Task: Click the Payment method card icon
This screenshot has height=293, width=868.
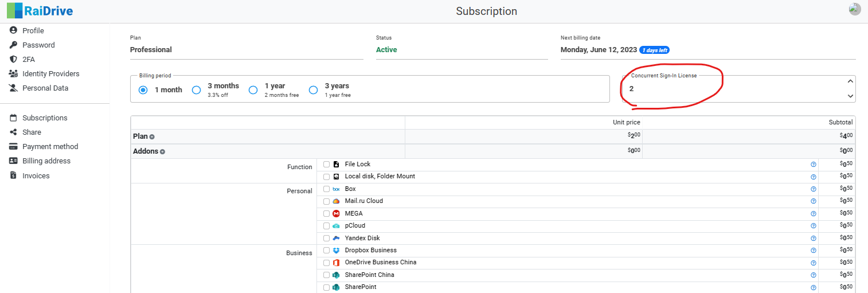Action: (x=13, y=146)
